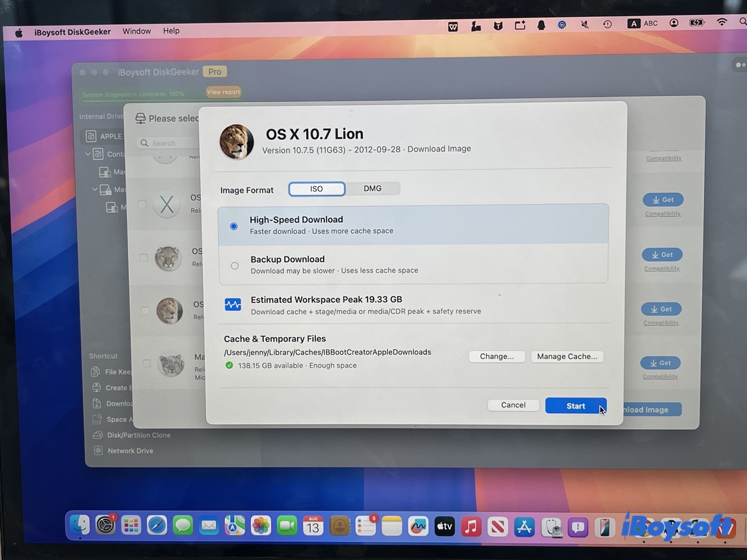The height and width of the screenshot is (560, 747).
Task: Select the High-Speed Download radio button
Action: pyautogui.click(x=233, y=226)
